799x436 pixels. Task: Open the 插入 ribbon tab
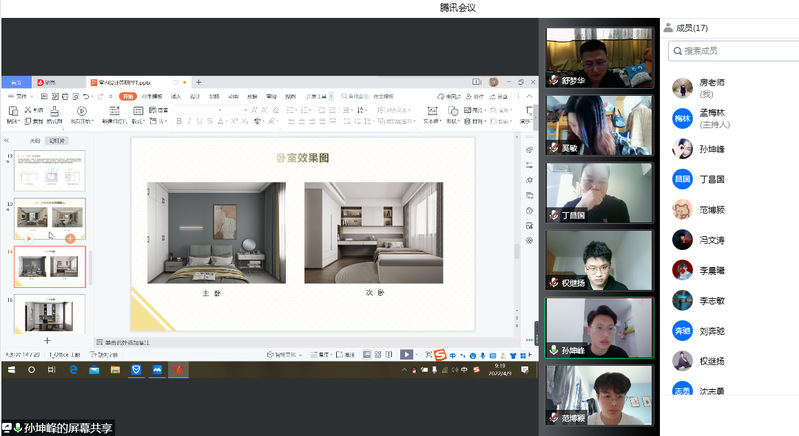176,96
